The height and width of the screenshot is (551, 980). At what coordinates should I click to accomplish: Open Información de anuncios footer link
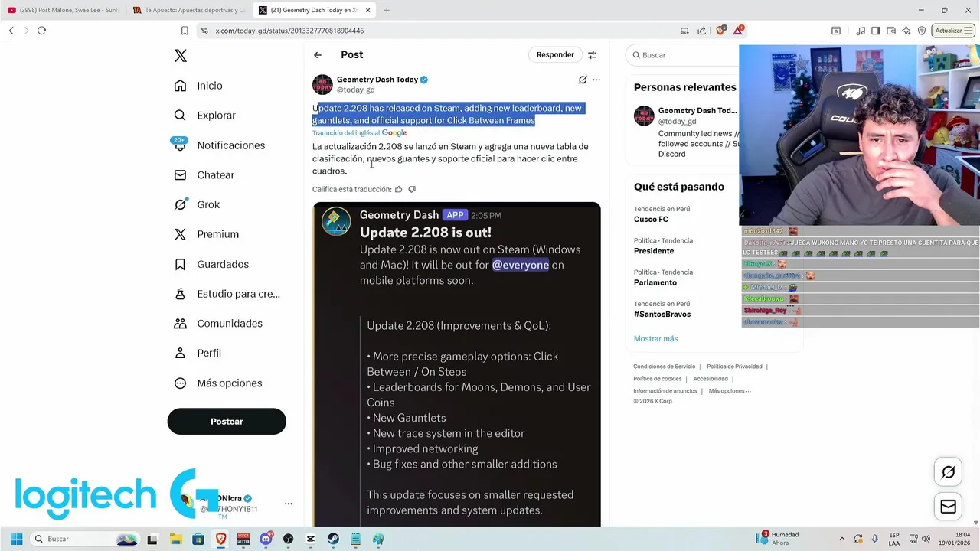pos(665,391)
